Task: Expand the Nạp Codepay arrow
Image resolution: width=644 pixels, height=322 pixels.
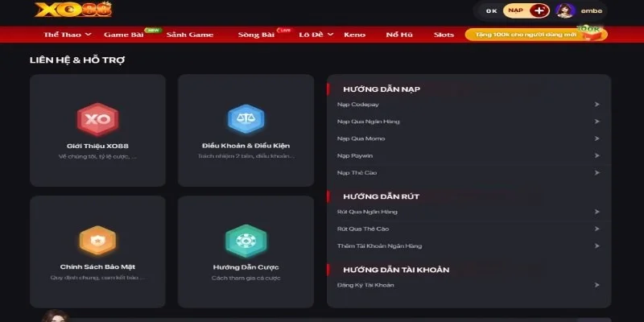Action: coord(597,105)
